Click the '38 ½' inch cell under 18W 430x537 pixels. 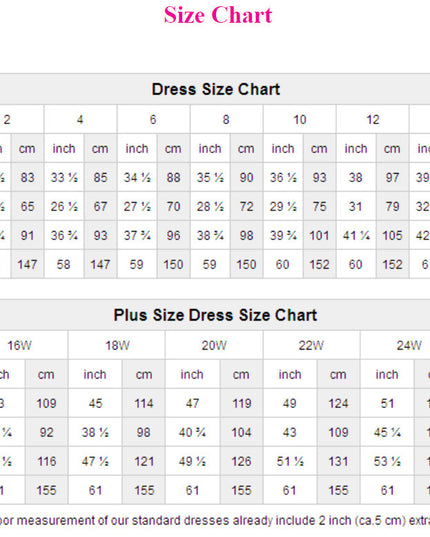(95, 432)
